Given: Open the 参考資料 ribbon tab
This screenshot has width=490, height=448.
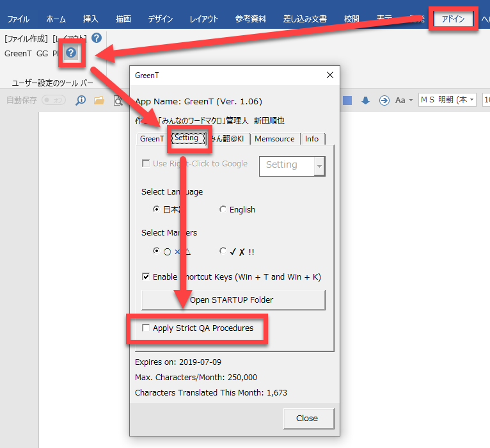Looking at the screenshot, I should pos(250,19).
